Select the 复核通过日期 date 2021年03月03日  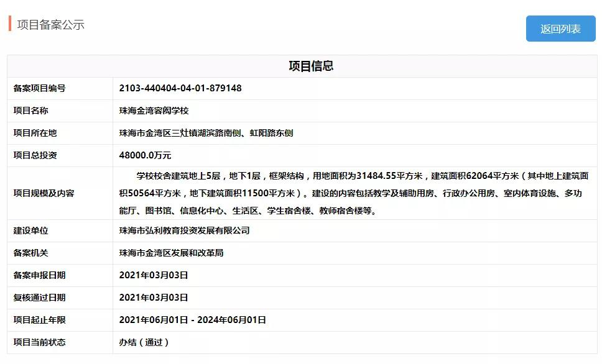[x=152, y=298]
